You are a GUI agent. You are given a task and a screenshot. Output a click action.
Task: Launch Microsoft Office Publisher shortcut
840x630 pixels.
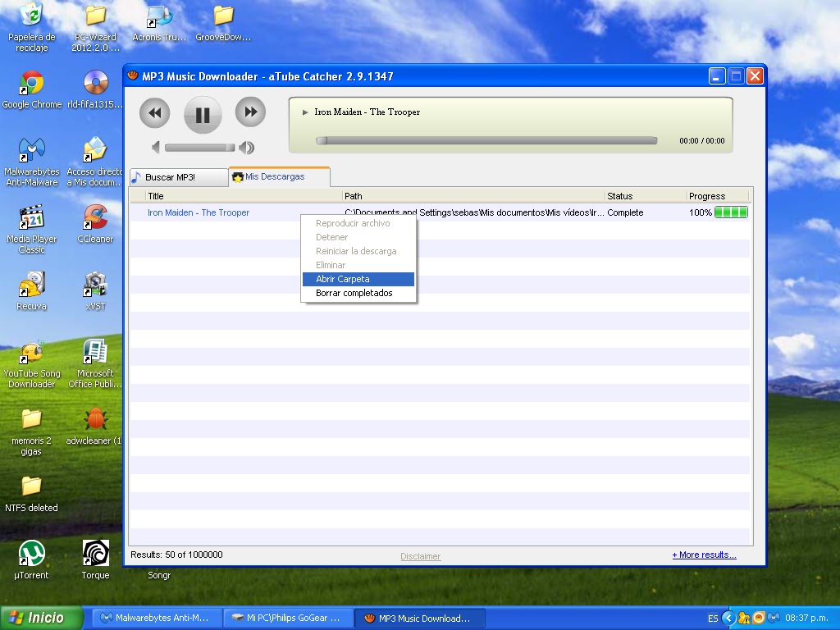click(x=95, y=363)
